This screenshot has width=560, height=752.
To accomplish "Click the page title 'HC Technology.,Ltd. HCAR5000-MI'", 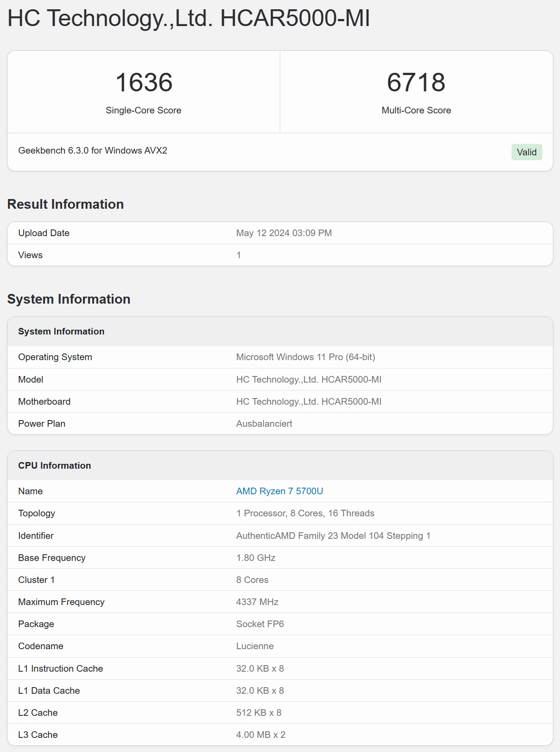I will [x=188, y=19].
